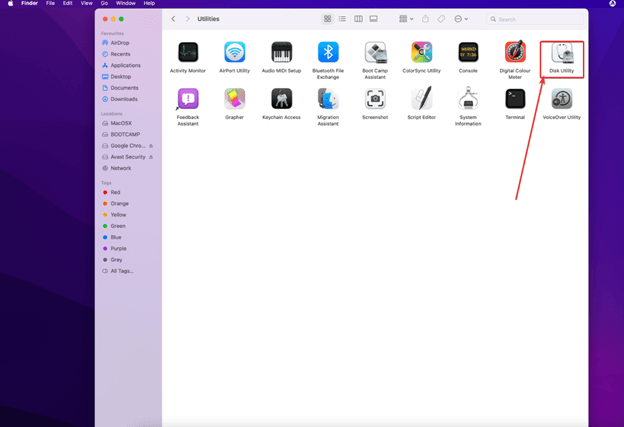The image size is (624, 427).
Task: Switch to column view
Action: pos(358,19)
